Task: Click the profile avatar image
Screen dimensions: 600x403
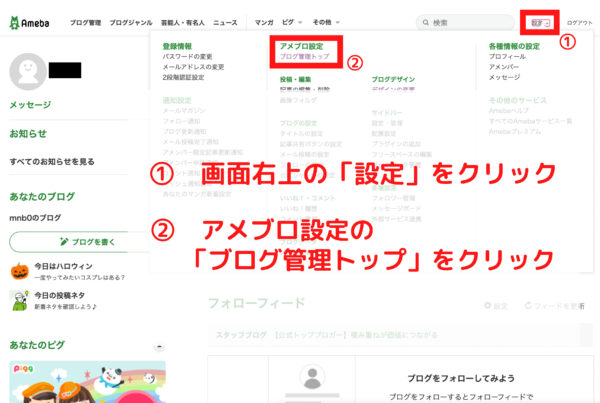Action: coord(28,71)
